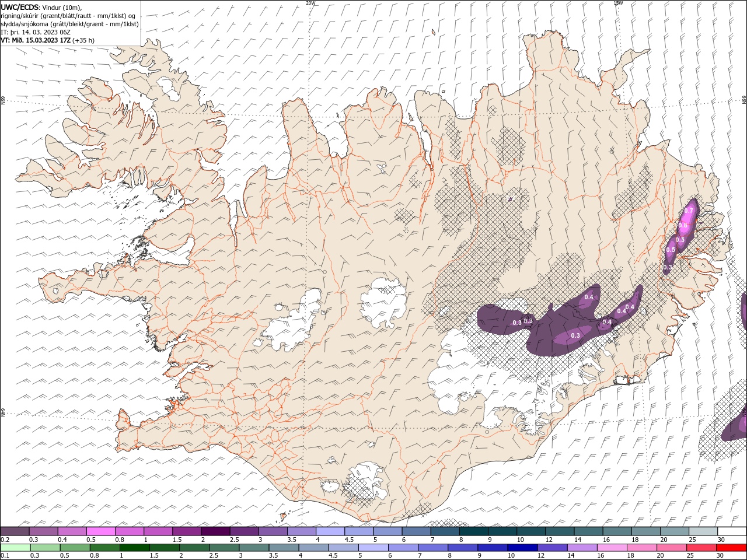Select the lower rain scale swatch between 4 and 4.5
The height and width of the screenshot is (560, 747).
[313, 548]
